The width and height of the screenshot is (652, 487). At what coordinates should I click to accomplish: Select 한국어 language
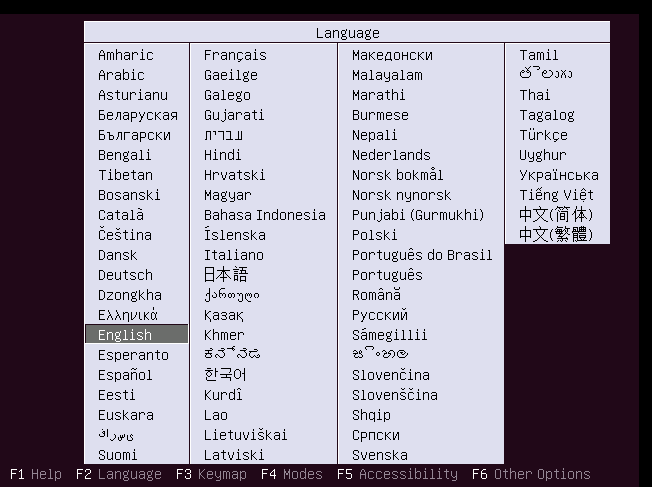coord(225,375)
